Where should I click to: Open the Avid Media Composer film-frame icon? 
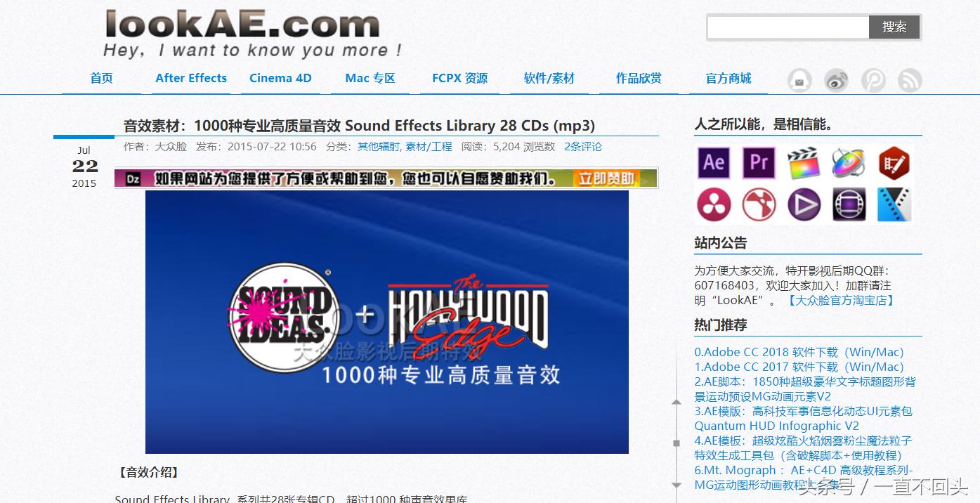(x=849, y=205)
